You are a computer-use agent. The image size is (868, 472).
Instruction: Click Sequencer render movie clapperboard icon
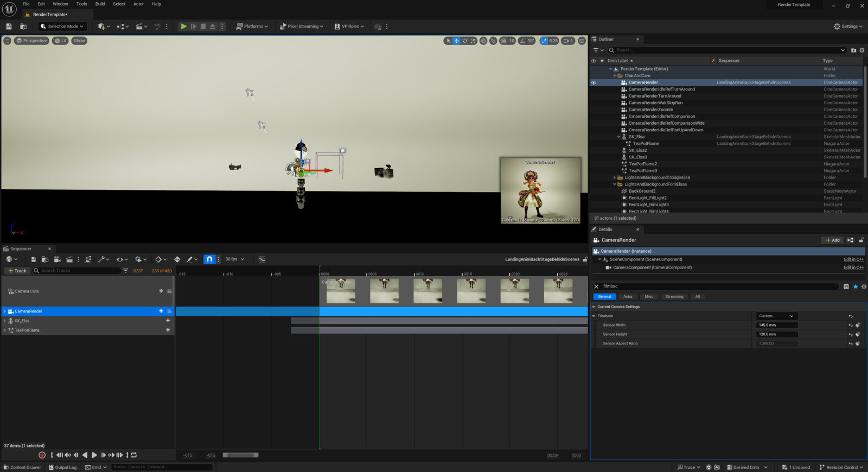[x=69, y=259]
